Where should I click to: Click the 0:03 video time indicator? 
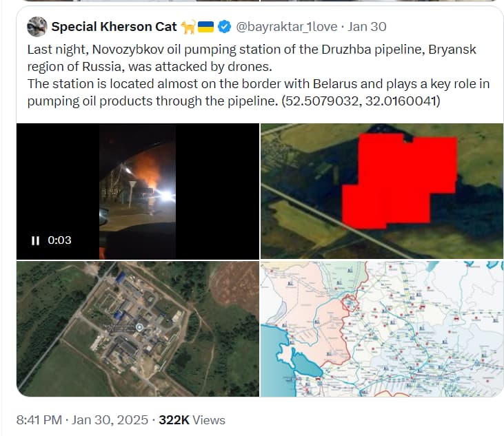(x=59, y=240)
